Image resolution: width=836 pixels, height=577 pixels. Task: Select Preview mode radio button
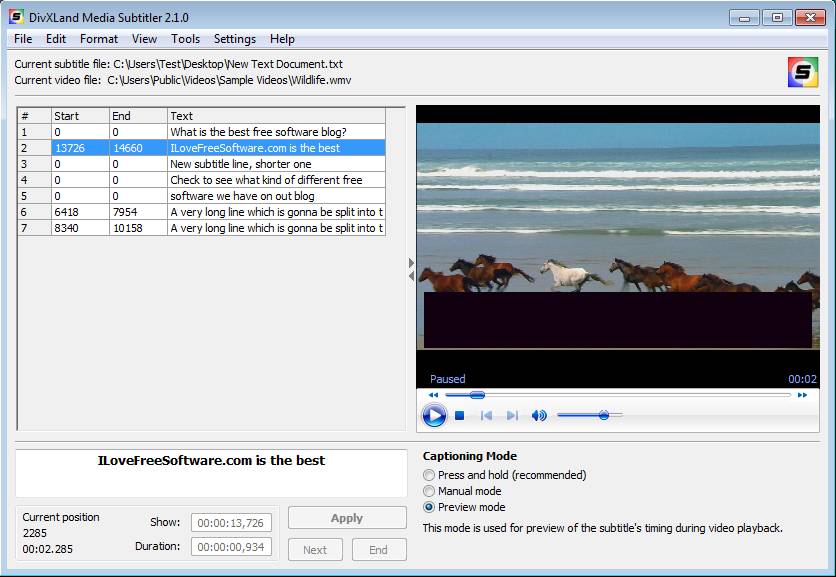click(430, 507)
